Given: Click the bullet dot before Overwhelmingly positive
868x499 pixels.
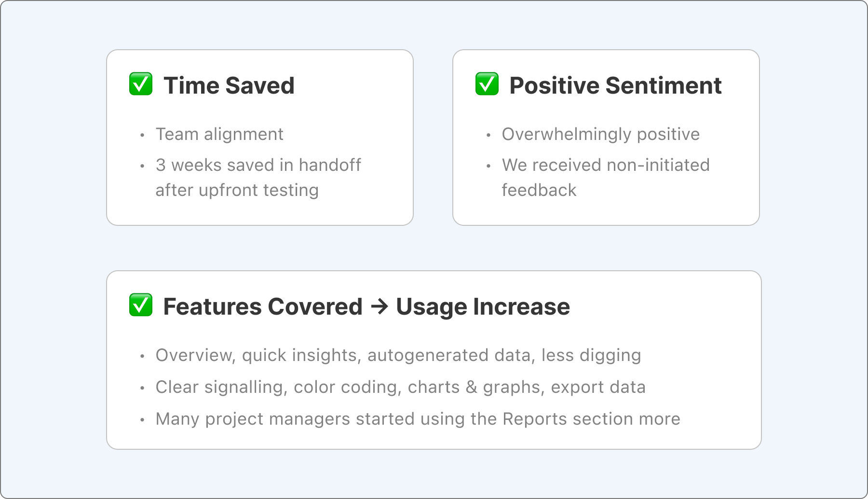Looking at the screenshot, I should (488, 135).
